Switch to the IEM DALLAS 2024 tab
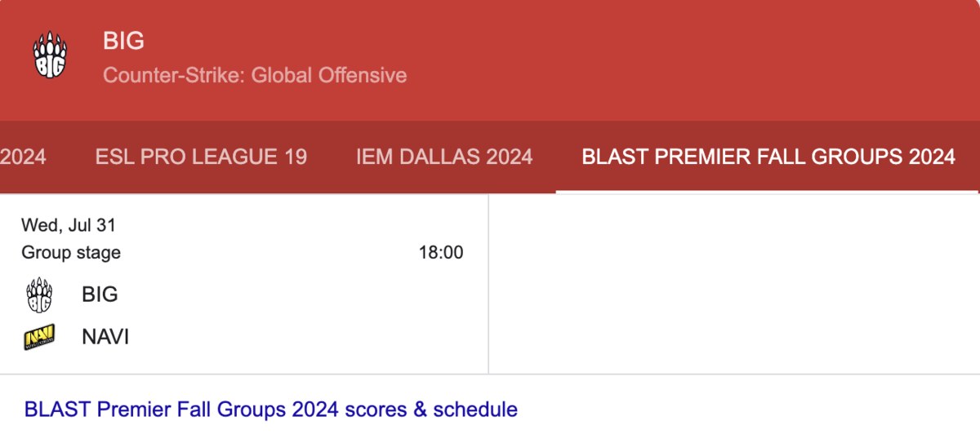This screenshot has height=443, width=980. pos(444,157)
